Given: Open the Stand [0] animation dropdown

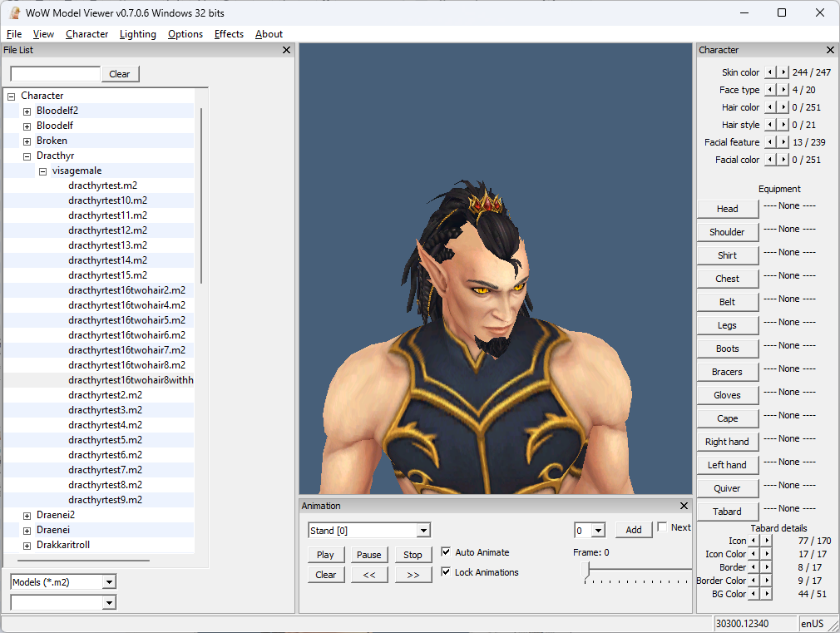Looking at the screenshot, I should (423, 531).
